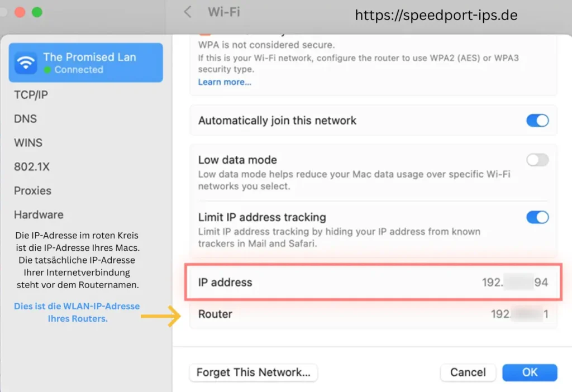Turn off Limit IP address tracking
The height and width of the screenshot is (392, 572).
click(x=537, y=217)
